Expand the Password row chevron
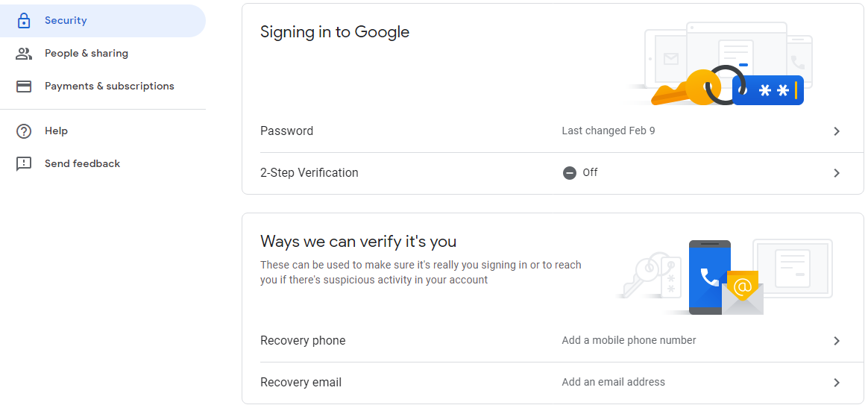This screenshot has width=868, height=408. click(x=837, y=131)
